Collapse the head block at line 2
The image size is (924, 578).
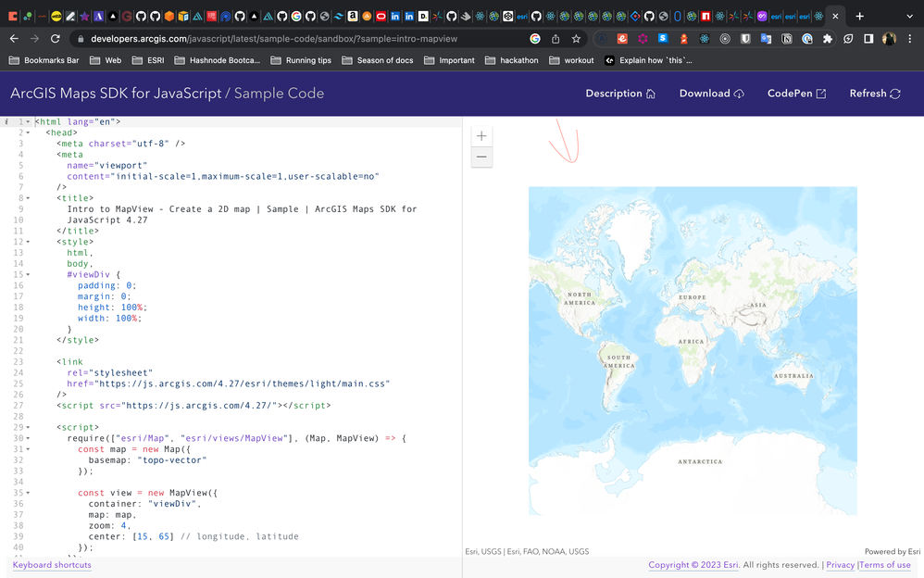point(28,132)
